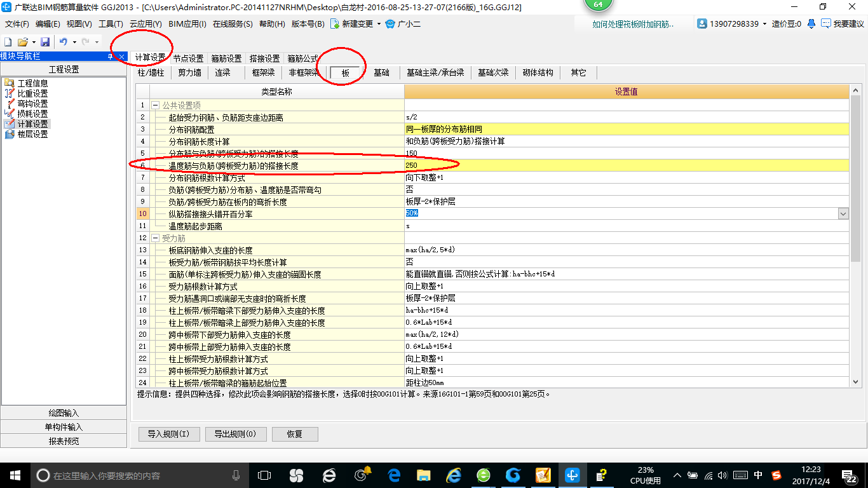Open the 云应用(Y) menu
Screen dimensions: 868x488
tap(146, 24)
